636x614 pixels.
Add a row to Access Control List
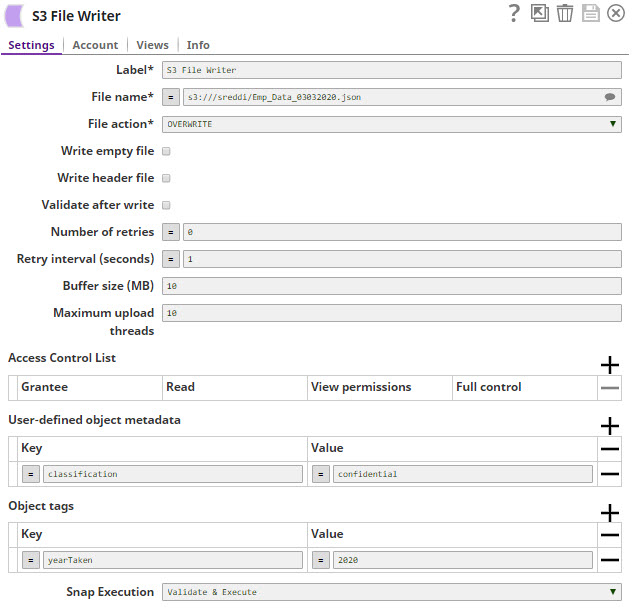(x=609, y=365)
